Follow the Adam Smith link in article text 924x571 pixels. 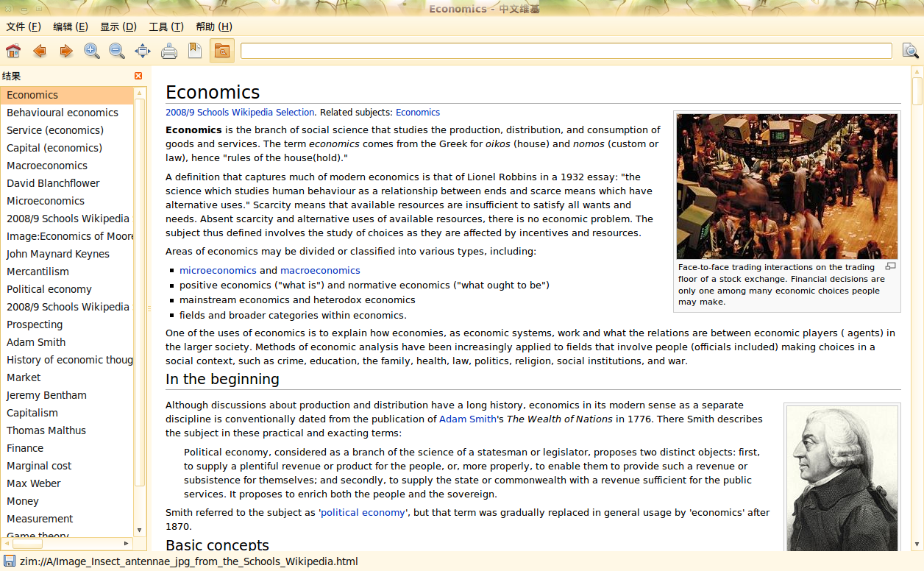(468, 419)
